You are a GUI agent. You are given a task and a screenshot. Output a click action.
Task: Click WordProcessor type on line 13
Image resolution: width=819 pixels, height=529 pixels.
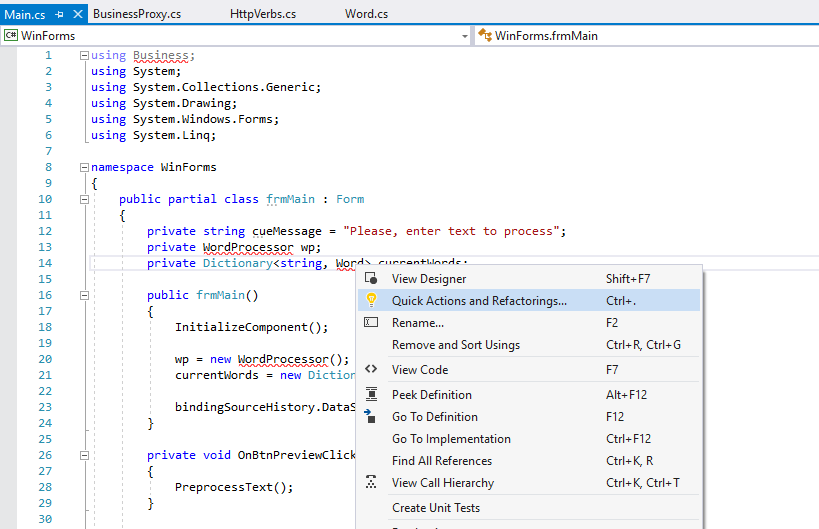[x=248, y=247]
